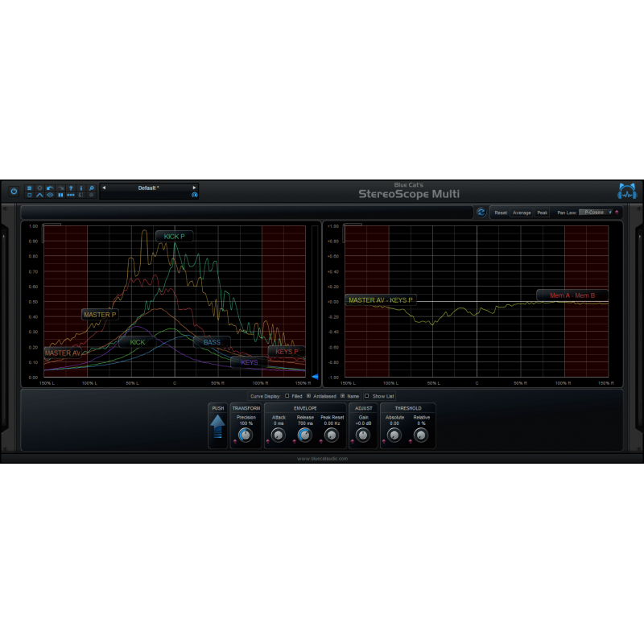
Task: Check the Show List checkbox
Action: (367, 395)
